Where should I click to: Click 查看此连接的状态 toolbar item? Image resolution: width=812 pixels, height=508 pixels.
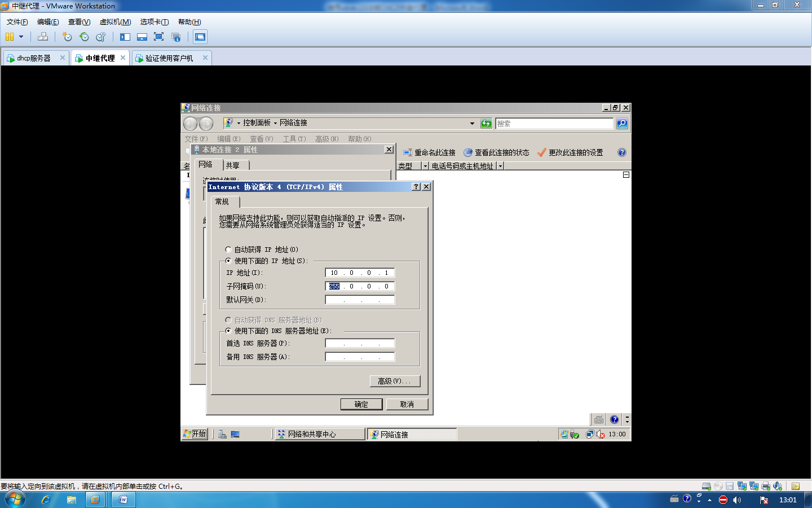point(496,152)
